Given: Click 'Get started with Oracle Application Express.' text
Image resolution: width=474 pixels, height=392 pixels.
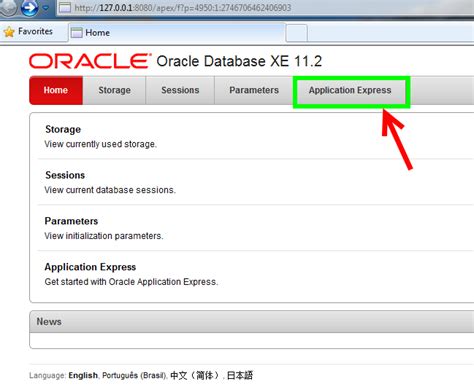Looking at the screenshot, I should (x=131, y=282).
